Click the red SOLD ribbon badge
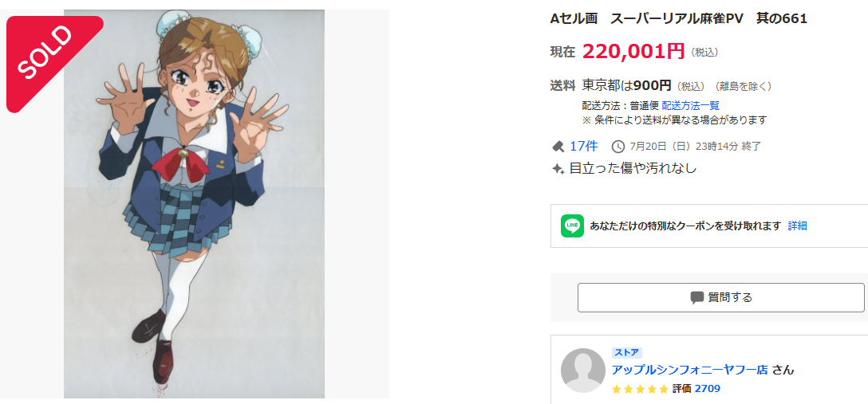This screenshot has height=404, width=868. [x=51, y=61]
